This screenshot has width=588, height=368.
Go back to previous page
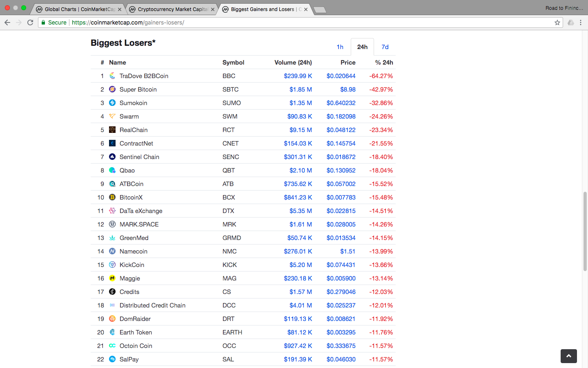tap(7, 22)
